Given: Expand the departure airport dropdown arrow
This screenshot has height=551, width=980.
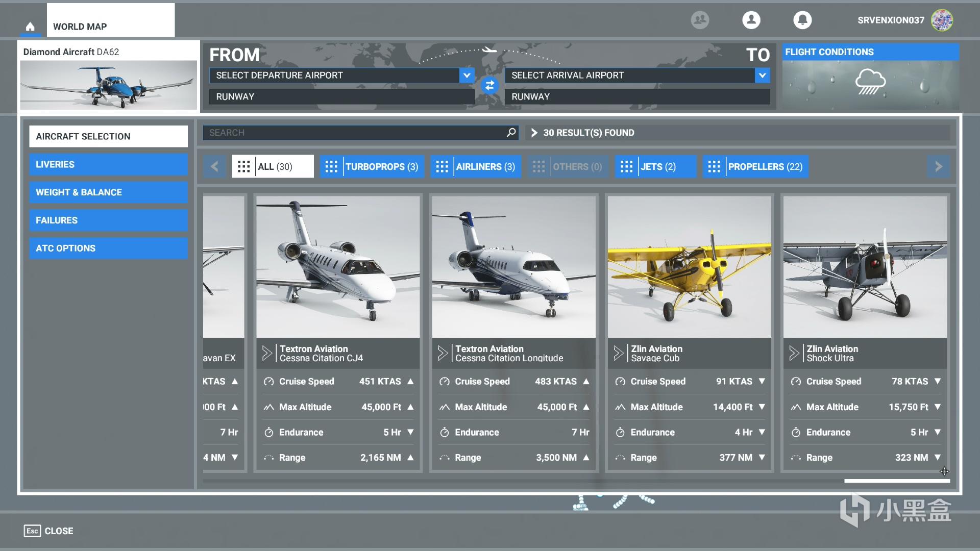Looking at the screenshot, I should tap(467, 76).
